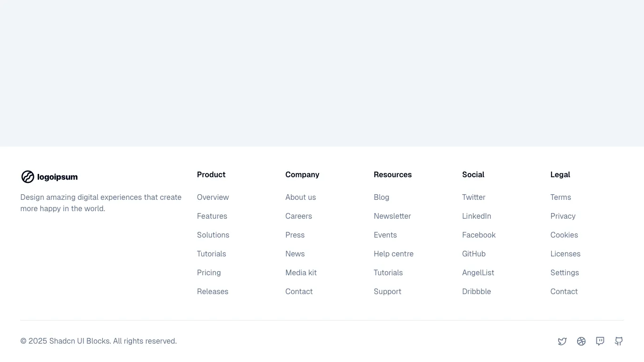644x362 pixels.
Task: Click the Newsletter link
Action: [x=392, y=216]
